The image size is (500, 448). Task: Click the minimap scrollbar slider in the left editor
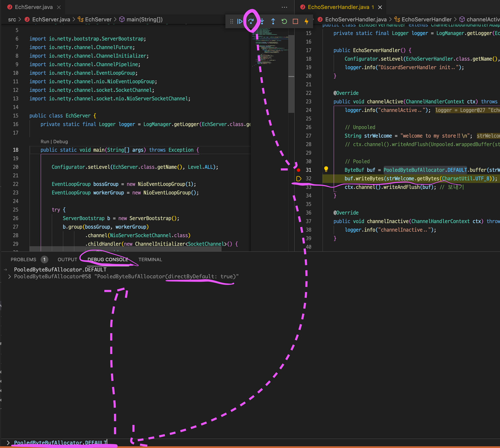point(291,74)
